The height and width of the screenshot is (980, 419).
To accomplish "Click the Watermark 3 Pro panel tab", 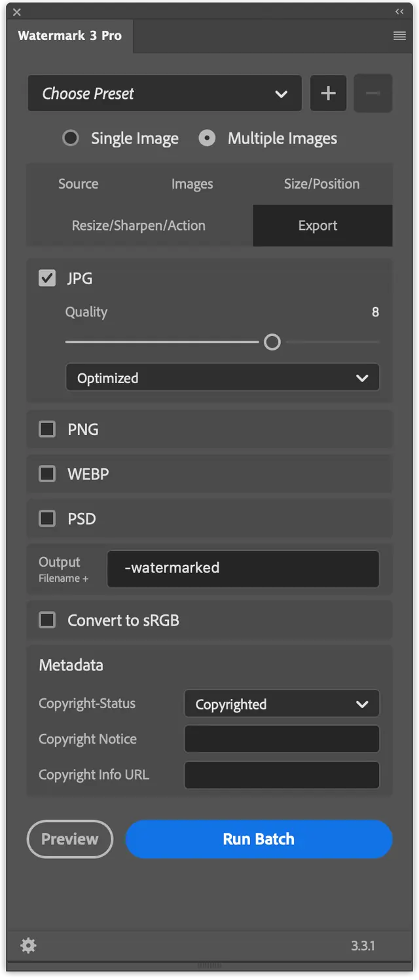I will (x=69, y=36).
